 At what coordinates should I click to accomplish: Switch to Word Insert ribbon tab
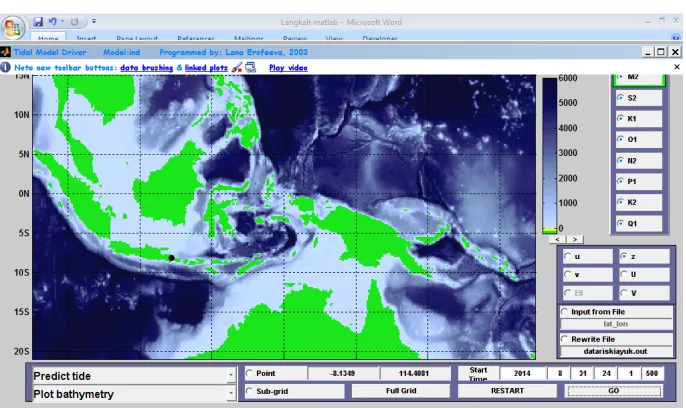pyautogui.click(x=86, y=38)
